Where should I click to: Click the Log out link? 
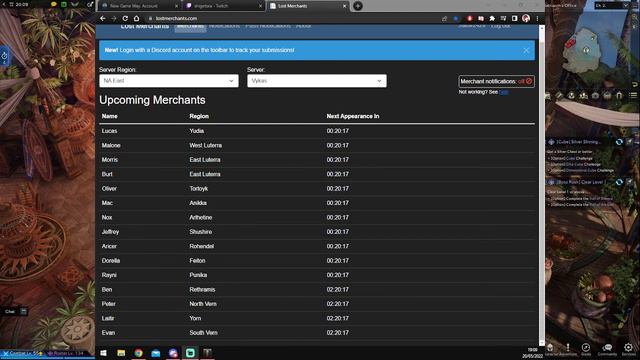500,26
